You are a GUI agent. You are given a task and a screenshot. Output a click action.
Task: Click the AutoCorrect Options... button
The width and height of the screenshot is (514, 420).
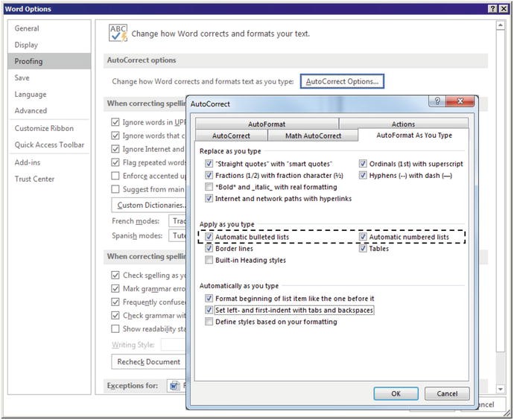(x=342, y=81)
